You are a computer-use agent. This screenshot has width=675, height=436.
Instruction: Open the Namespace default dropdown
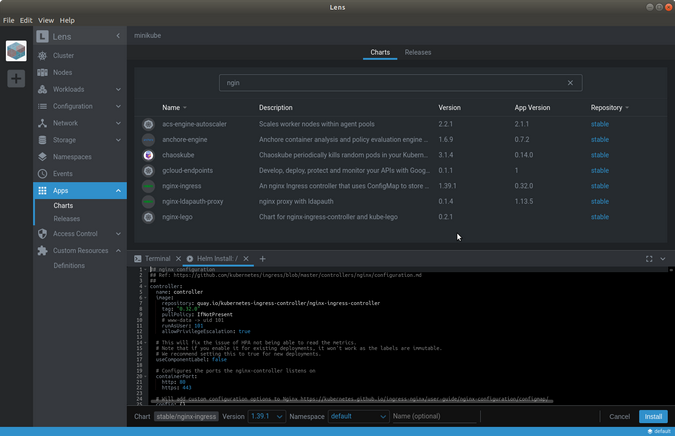[358, 416]
